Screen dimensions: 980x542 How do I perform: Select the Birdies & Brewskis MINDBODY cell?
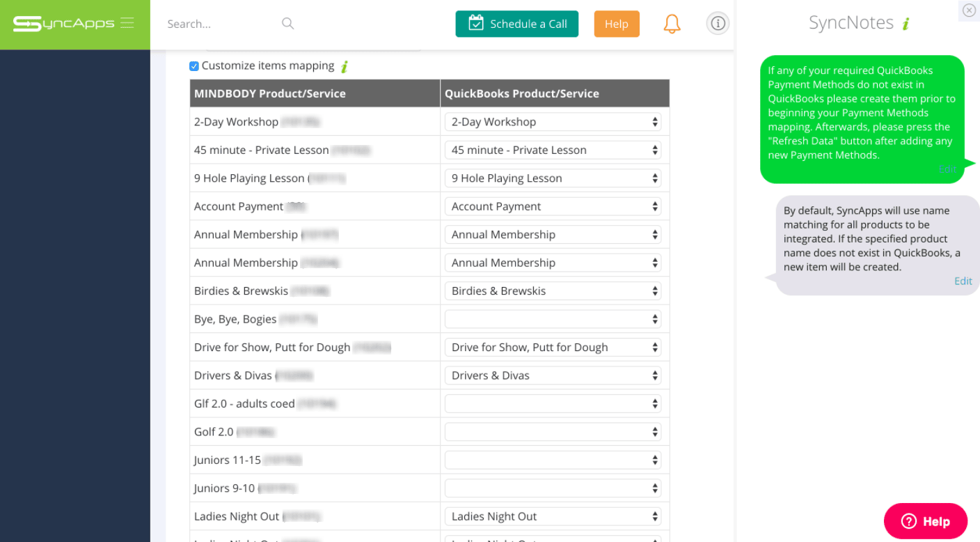tap(315, 291)
